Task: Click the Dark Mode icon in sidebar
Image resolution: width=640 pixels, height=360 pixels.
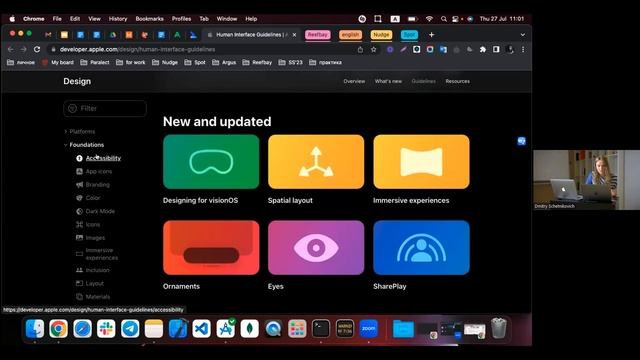Action: (x=79, y=211)
